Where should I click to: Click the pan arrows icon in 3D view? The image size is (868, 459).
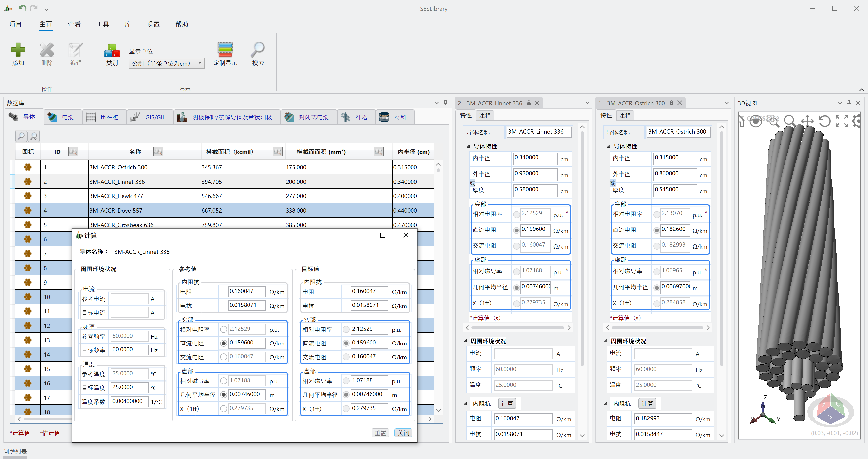point(807,121)
